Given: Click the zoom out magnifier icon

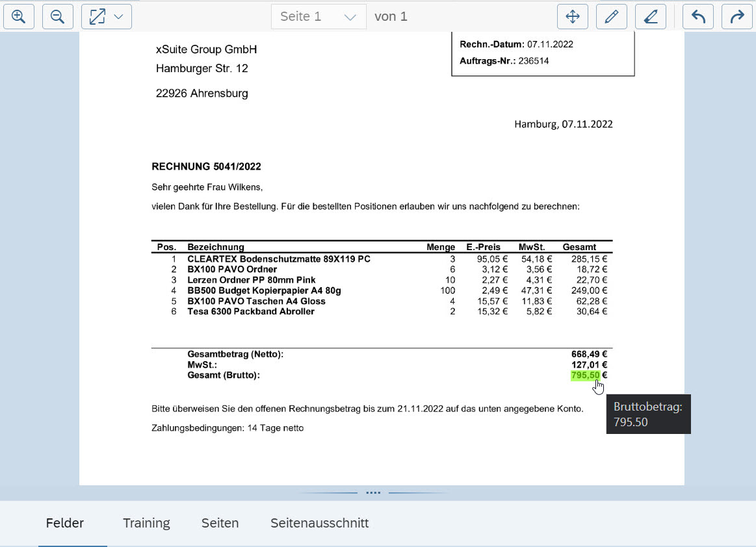Looking at the screenshot, I should coord(58,17).
